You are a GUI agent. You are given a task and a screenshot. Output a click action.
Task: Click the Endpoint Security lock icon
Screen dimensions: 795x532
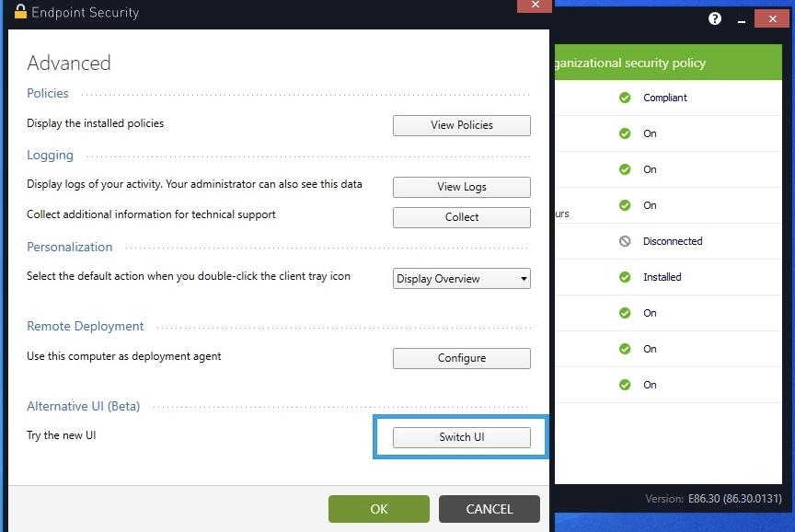pyautogui.click(x=20, y=11)
